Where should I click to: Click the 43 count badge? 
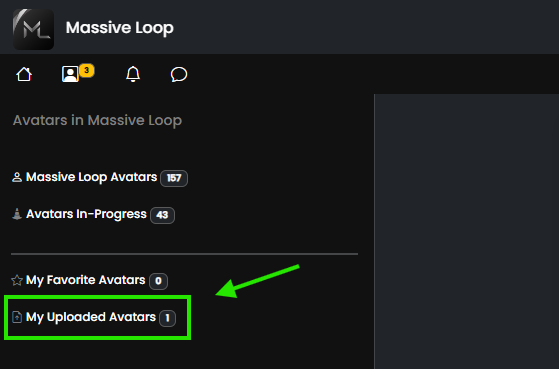tap(162, 215)
